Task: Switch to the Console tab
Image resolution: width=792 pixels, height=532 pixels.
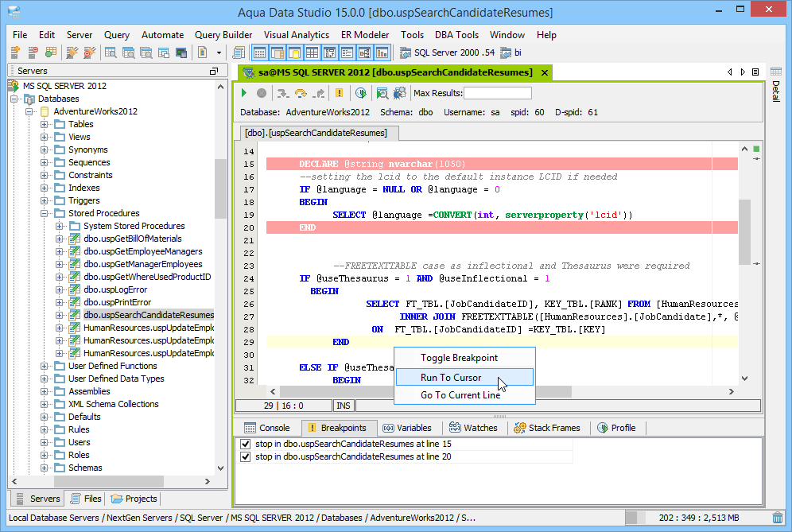Action: 267,428
